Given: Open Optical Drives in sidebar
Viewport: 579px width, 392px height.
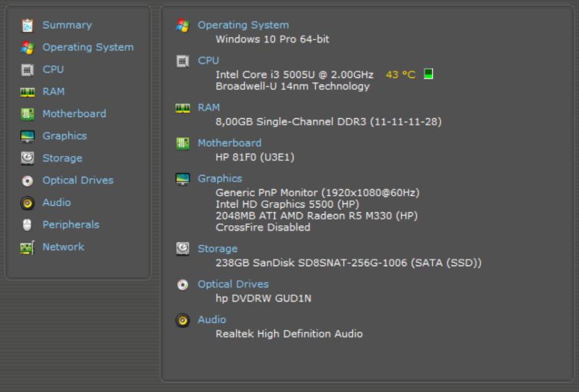Looking at the screenshot, I should click(x=78, y=180).
